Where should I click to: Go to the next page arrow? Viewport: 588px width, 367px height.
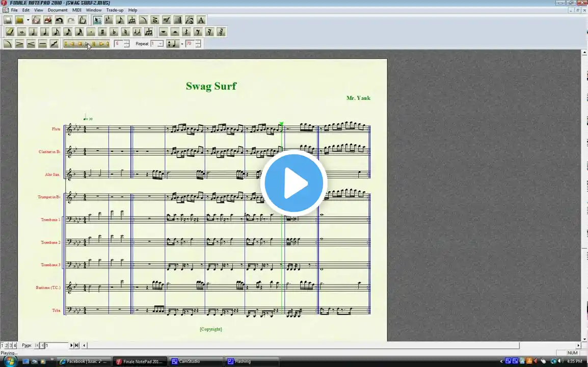pyautogui.click(x=72, y=345)
